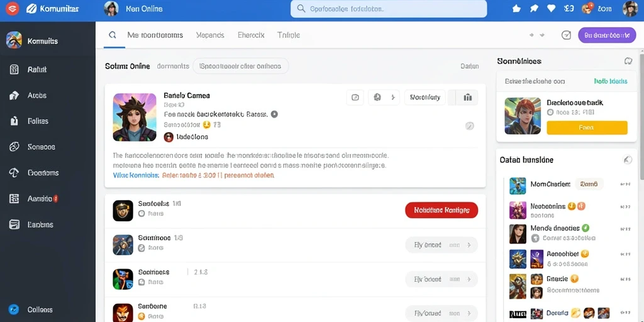Image resolution: width=644 pixels, height=322 pixels.
Task: Click the purple button in the tab row
Action: coord(607,35)
